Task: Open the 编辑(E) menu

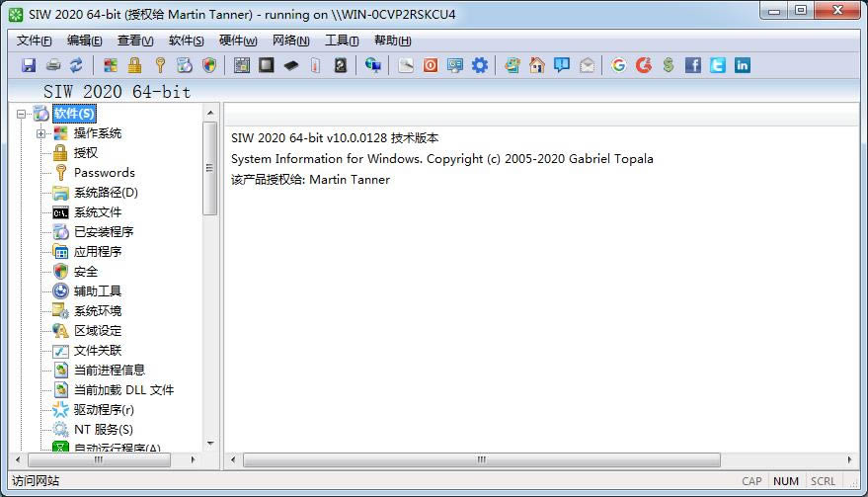Action: click(84, 41)
